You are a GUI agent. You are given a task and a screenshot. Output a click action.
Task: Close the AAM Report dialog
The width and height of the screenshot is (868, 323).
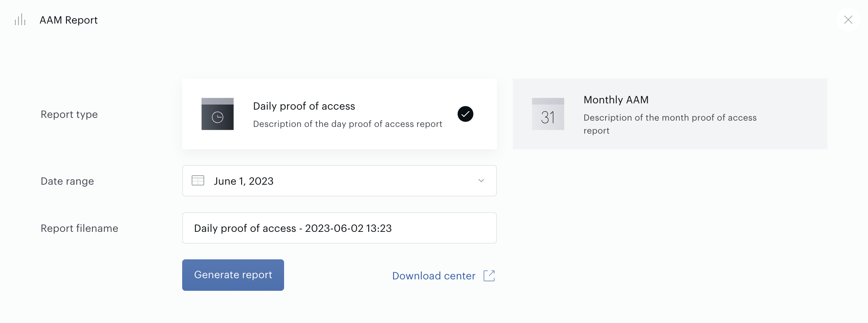(848, 20)
